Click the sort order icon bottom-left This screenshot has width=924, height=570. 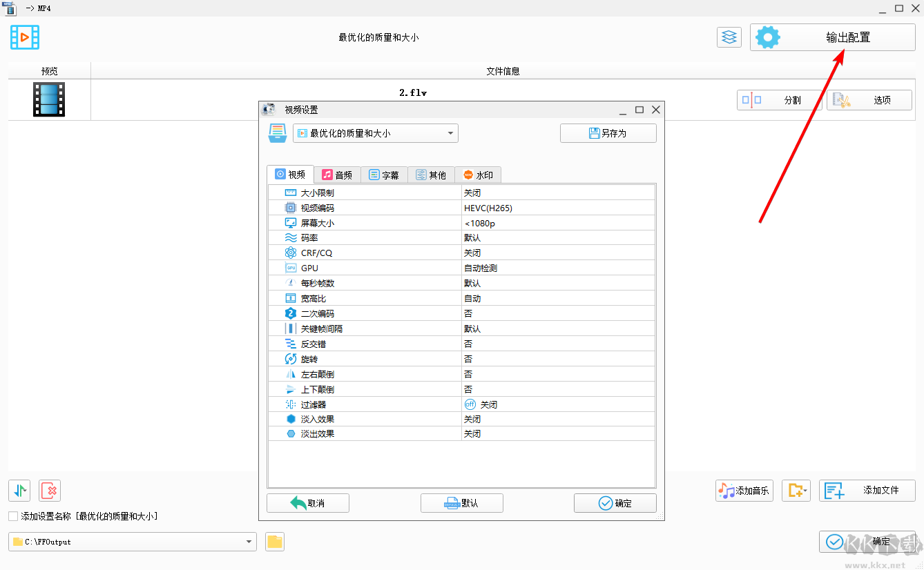(x=19, y=490)
